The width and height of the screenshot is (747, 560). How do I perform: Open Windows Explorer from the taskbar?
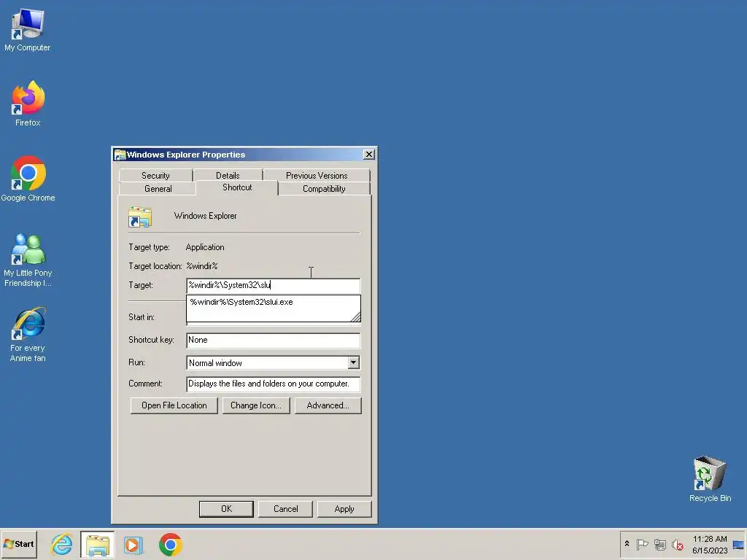tap(98, 544)
